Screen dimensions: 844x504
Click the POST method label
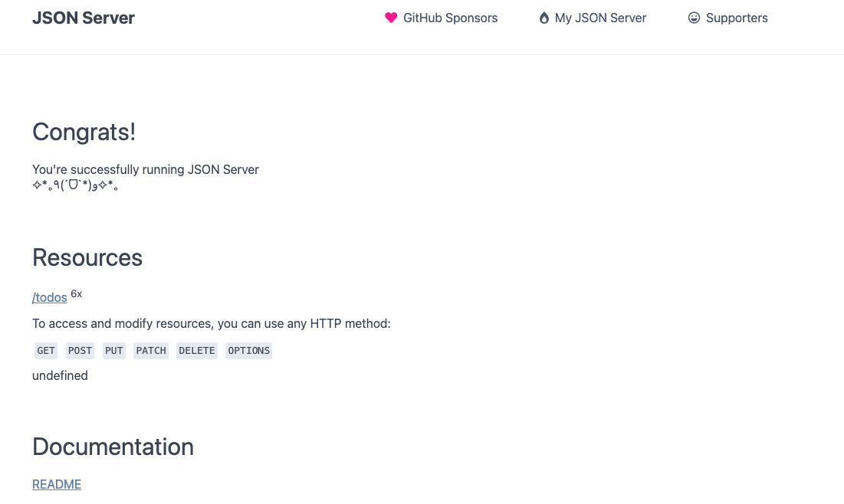click(80, 351)
